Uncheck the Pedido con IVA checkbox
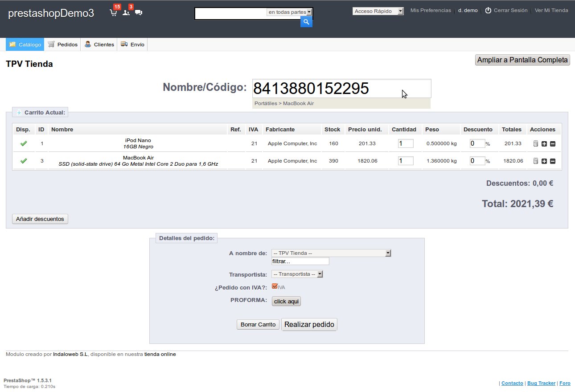Screen dimensions: 575x392 (x=275, y=286)
